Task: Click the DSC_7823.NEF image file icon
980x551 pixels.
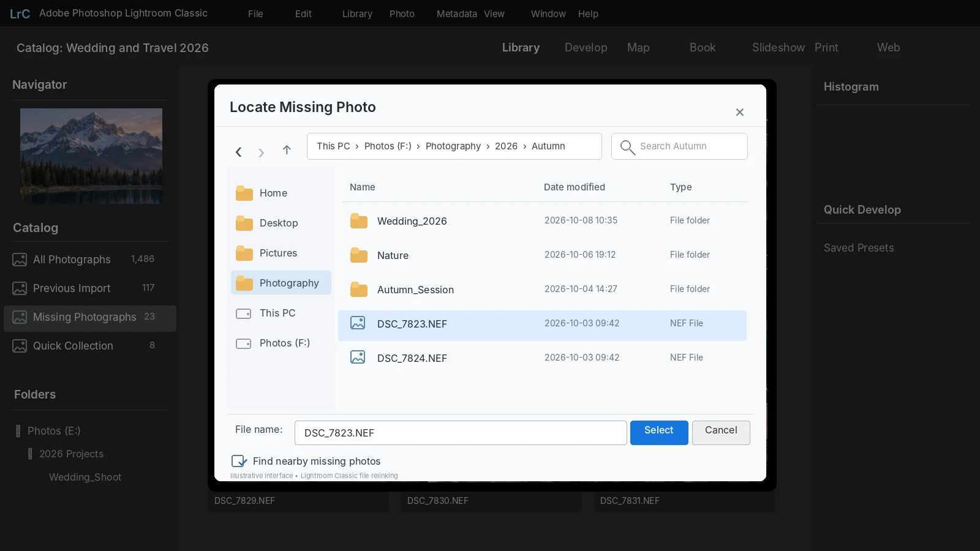Action: pyautogui.click(x=358, y=323)
